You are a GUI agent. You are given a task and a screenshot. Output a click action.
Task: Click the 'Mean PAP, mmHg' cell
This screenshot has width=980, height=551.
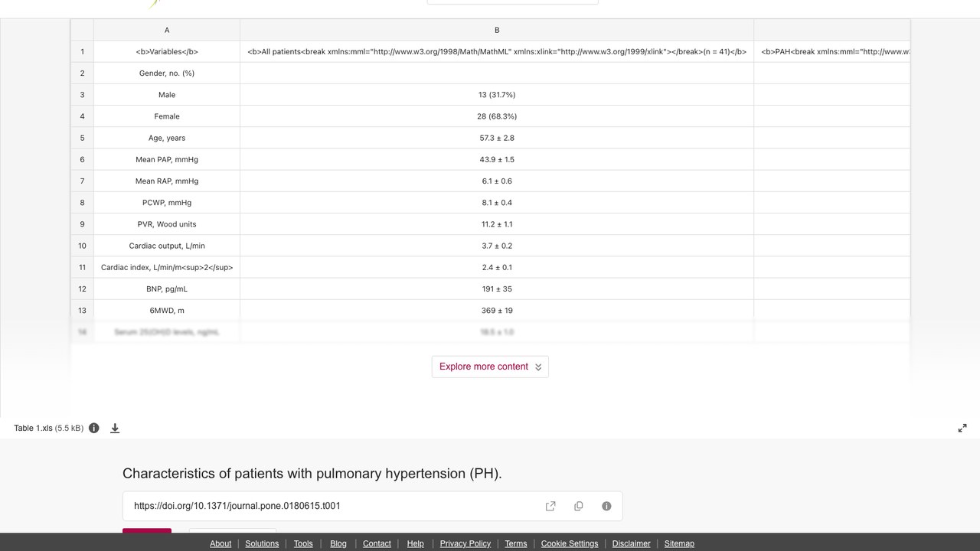(167, 159)
